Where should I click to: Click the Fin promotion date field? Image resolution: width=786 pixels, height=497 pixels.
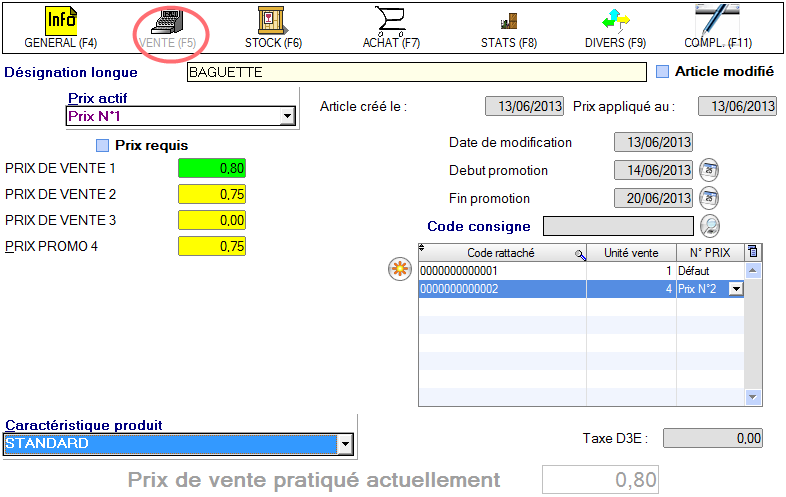coord(653,198)
